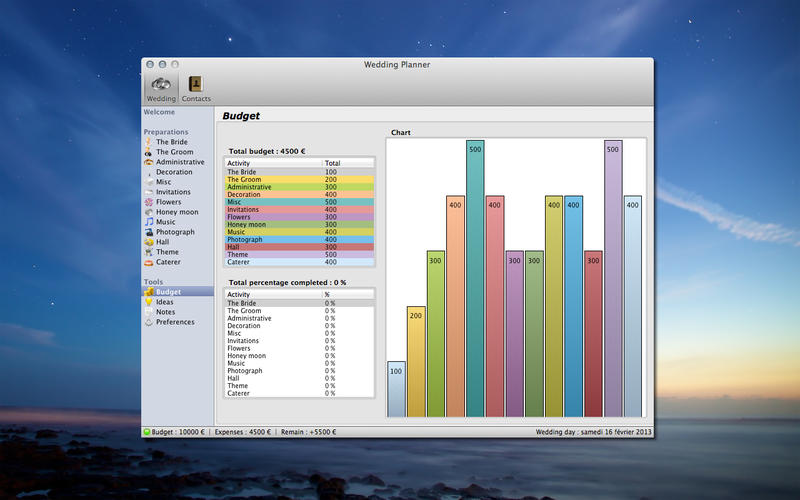Click the Total budget : 4500 € label

267,152
